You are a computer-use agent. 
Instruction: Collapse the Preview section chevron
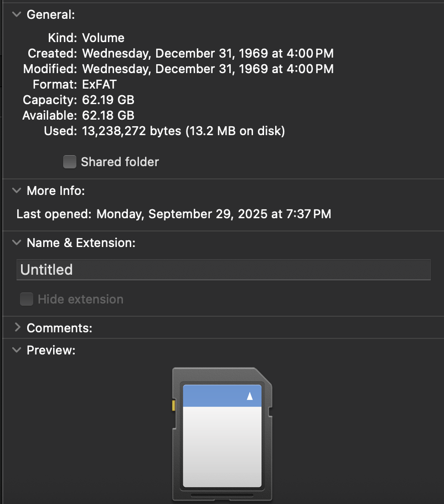point(16,350)
